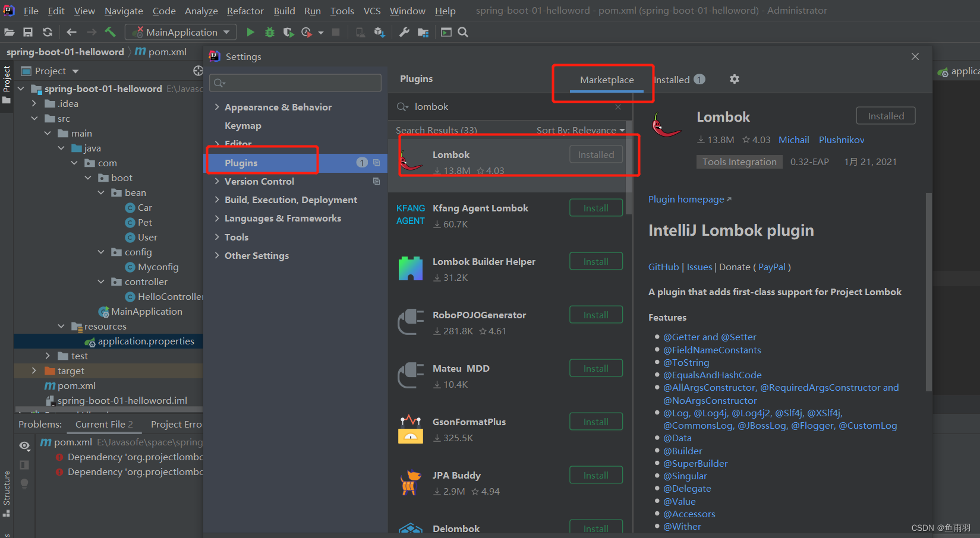Open the PayPal donate link
This screenshot has width=980, height=538.
(x=772, y=267)
